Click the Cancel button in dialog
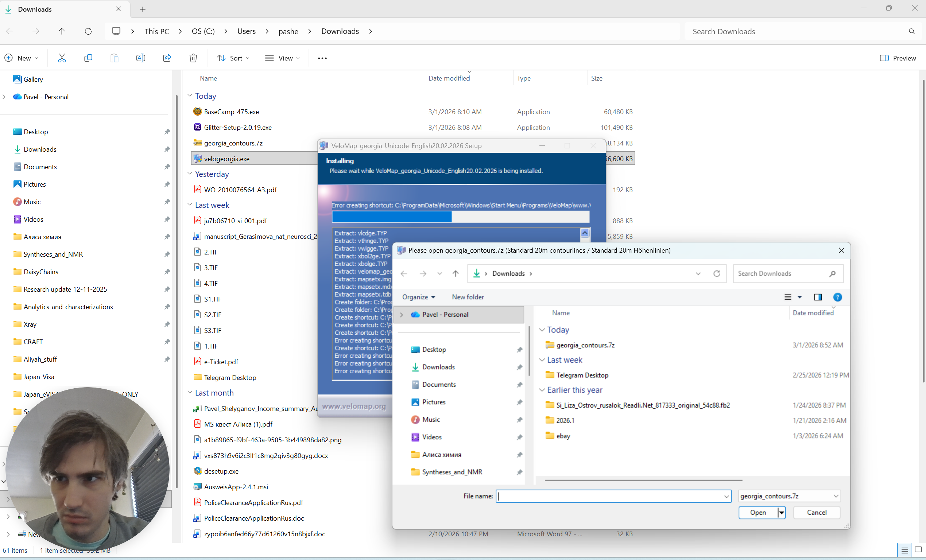Image resolution: width=926 pixels, height=560 pixels. [816, 512]
